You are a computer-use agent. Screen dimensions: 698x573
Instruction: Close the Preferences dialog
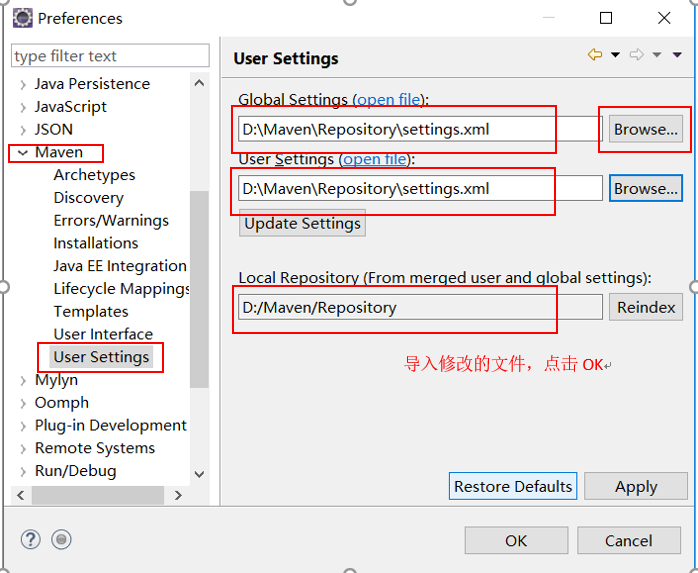point(664,18)
